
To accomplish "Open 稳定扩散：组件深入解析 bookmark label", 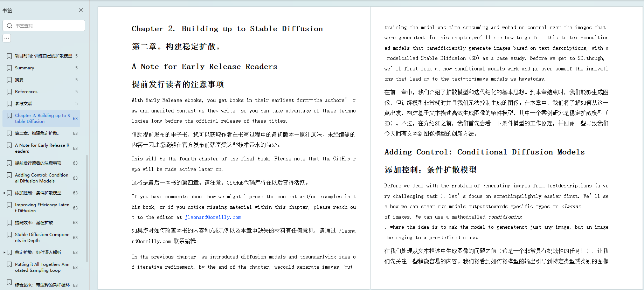I will pyautogui.click(x=38, y=253).
